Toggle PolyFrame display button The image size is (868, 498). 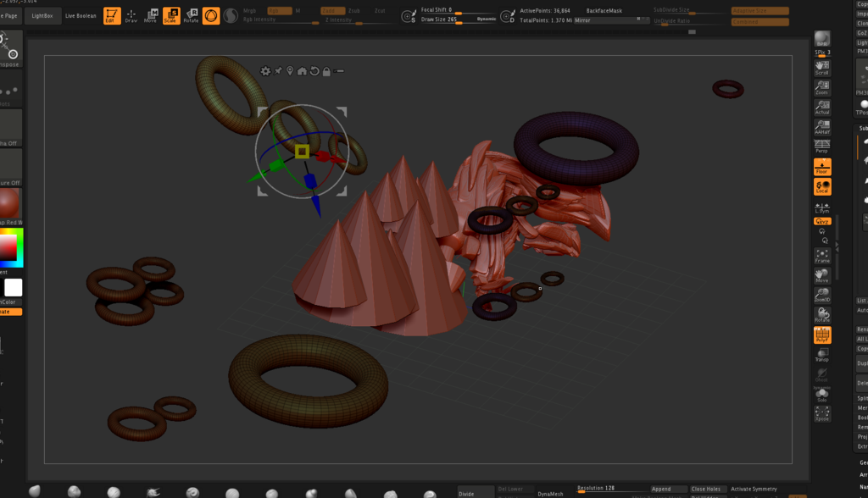coord(822,335)
